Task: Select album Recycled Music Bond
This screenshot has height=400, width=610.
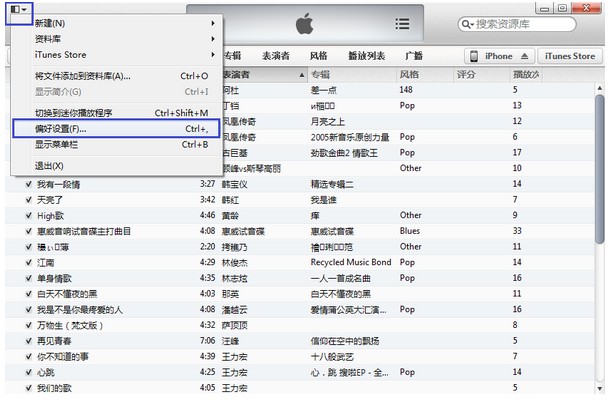Action: (x=351, y=262)
